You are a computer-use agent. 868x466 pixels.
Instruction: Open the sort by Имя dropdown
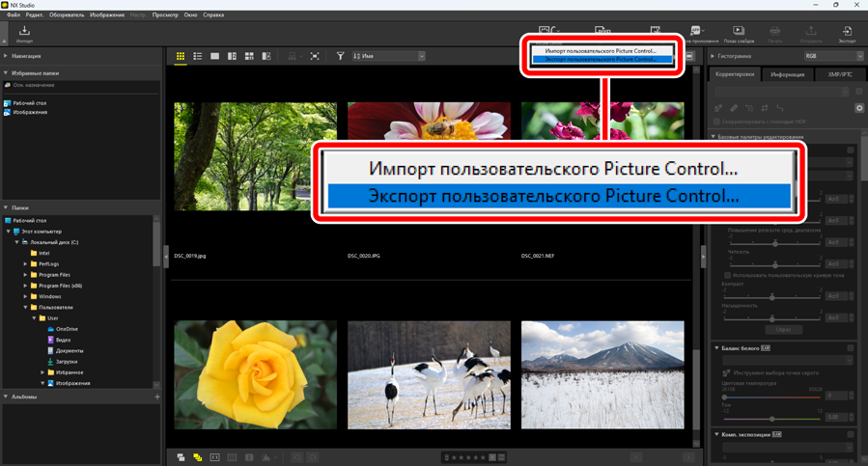(388, 57)
